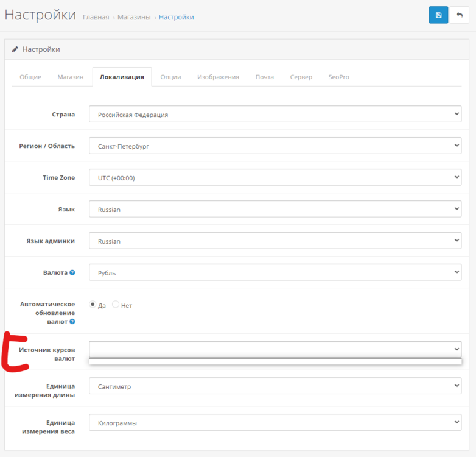Open the Источник курсов валют dropdown
The height and width of the screenshot is (457, 476).
coord(275,349)
